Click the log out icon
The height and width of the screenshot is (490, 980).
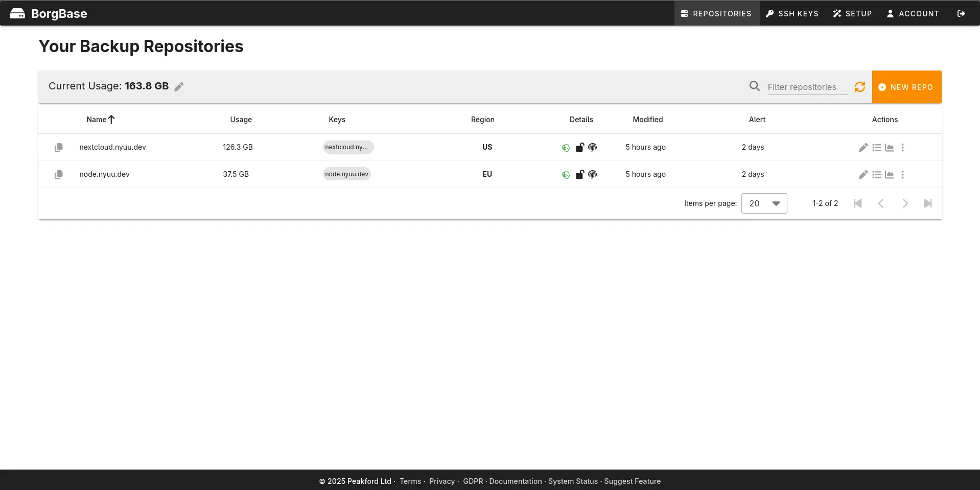coord(961,14)
